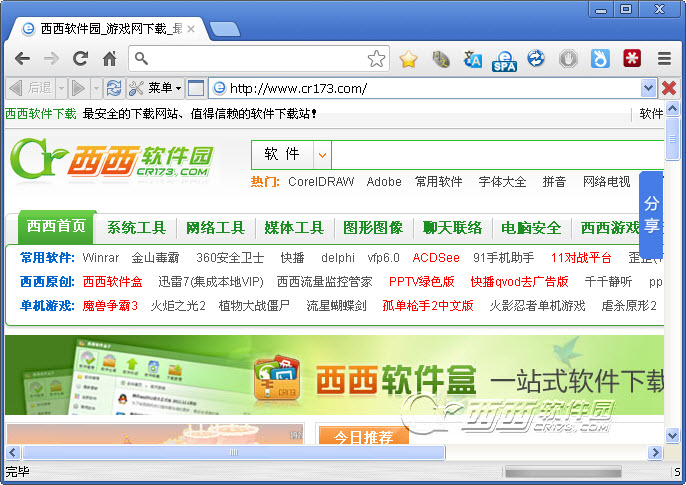Open the 360安全卫士 link
This screenshot has width=686, height=485.
coord(230,258)
